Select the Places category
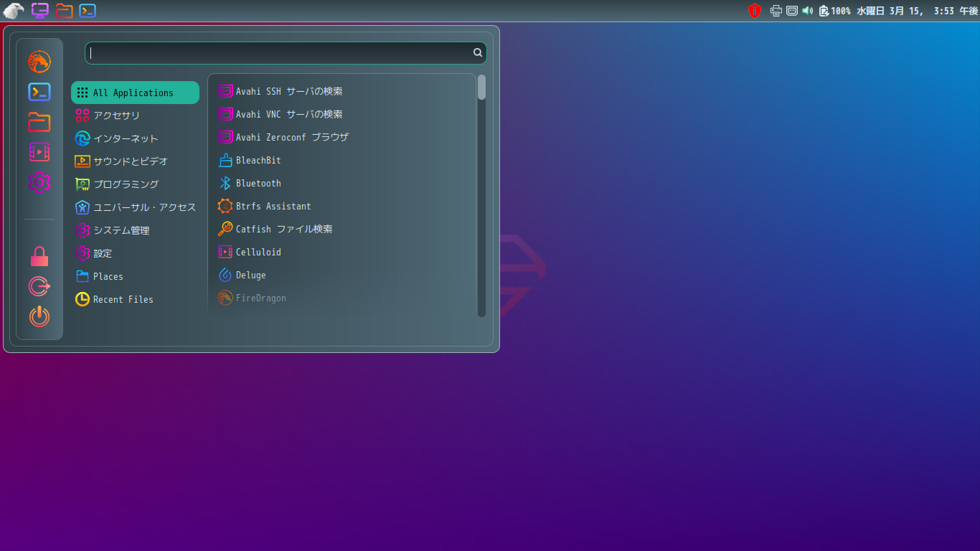Screen dimensions: 980x551 pos(135,276)
